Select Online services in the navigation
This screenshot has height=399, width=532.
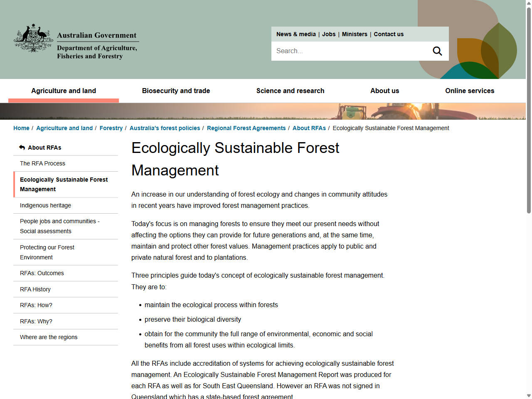click(470, 91)
